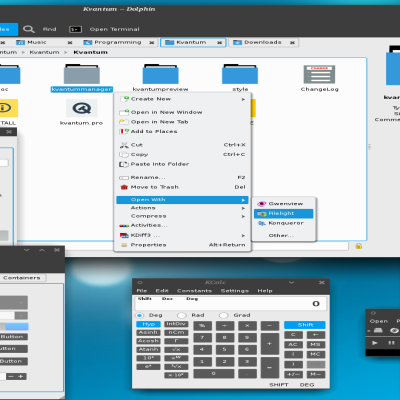
Task: Expand the KDiff3 submenu
Action: pyautogui.click(x=183, y=235)
